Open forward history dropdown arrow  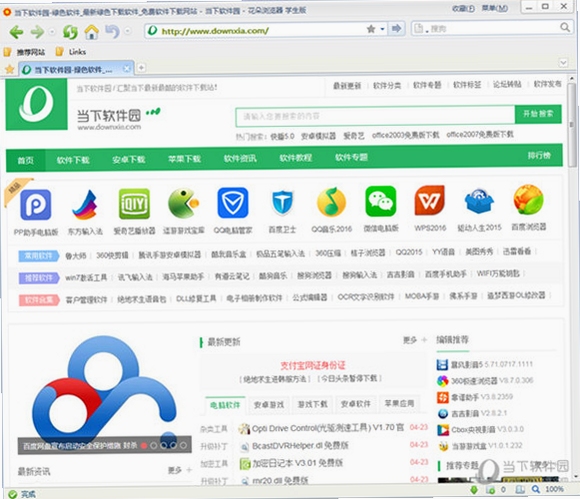[x=52, y=32]
